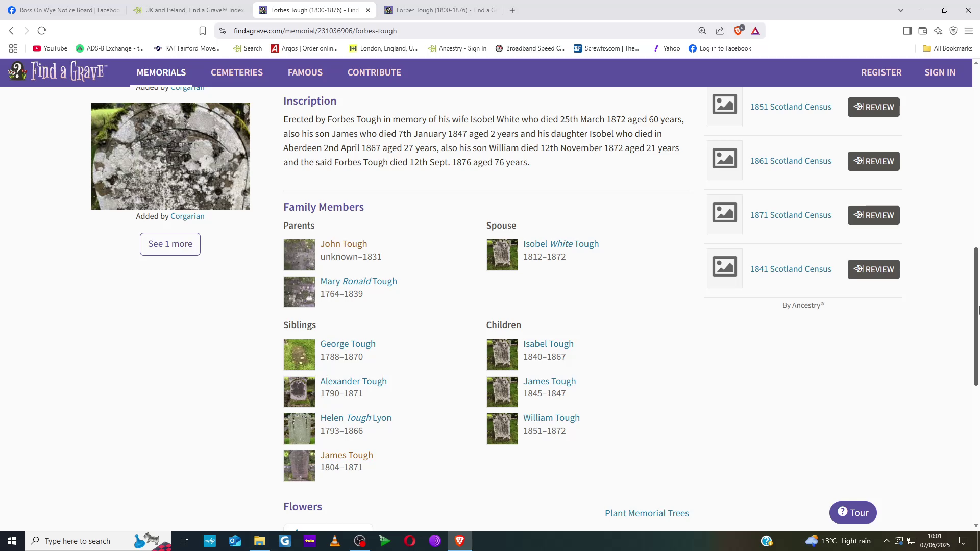
Task: Click the Find a Grave logo
Action: coord(57,72)
